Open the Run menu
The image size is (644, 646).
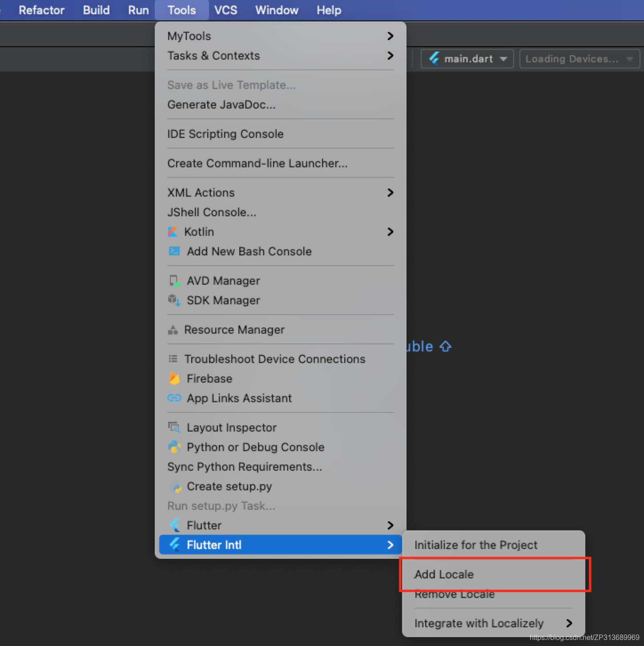pos(138,10)
